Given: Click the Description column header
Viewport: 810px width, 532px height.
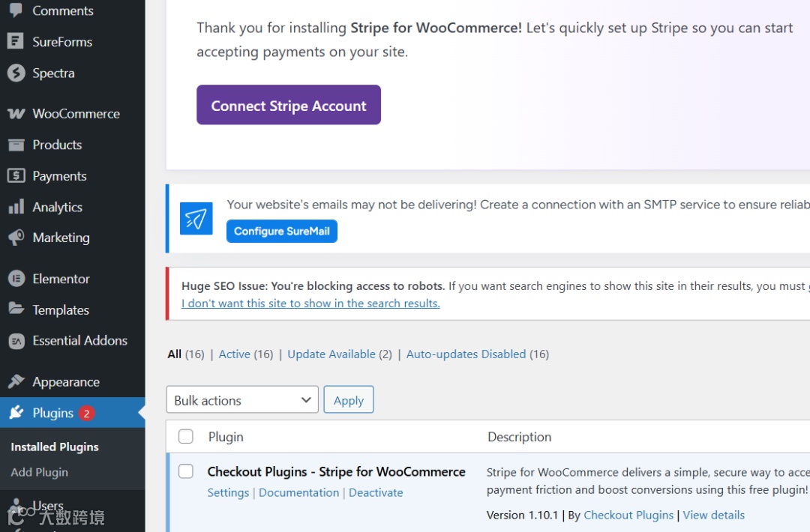Looking at the screenshot, I should pos(519,437).
